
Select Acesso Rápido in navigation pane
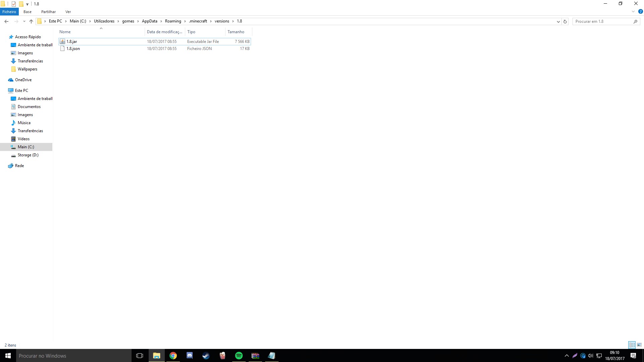[x=28, y=37]
